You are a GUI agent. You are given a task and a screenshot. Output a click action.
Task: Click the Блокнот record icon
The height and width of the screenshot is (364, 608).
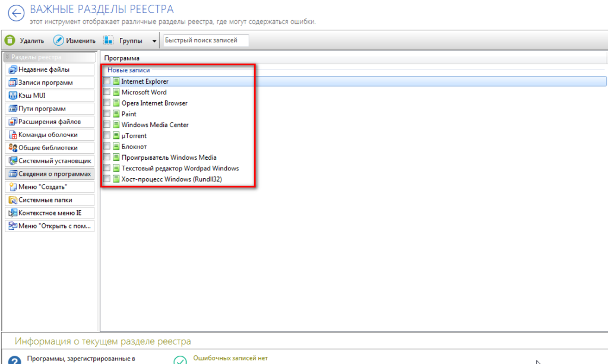tap(116, 146)
